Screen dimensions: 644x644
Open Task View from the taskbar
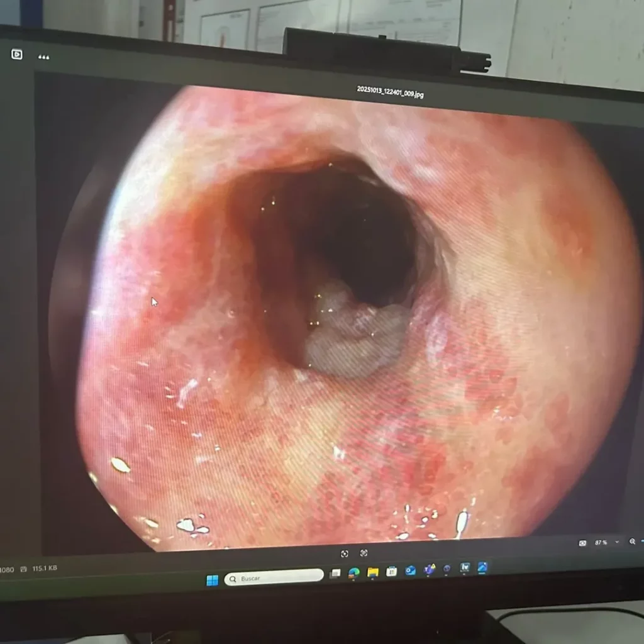pos(335,574)
